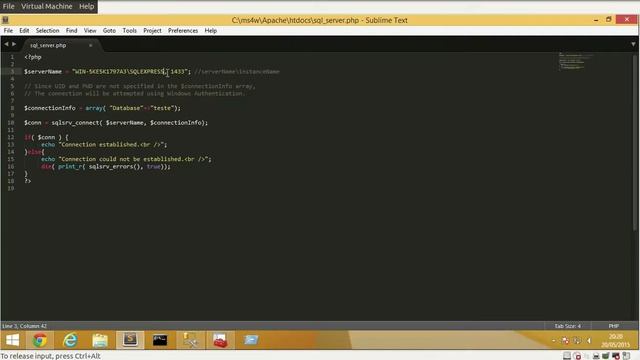Go to previous tab with left arrow
This screenshot has height=360, width=640.
(x=6, y=44)
